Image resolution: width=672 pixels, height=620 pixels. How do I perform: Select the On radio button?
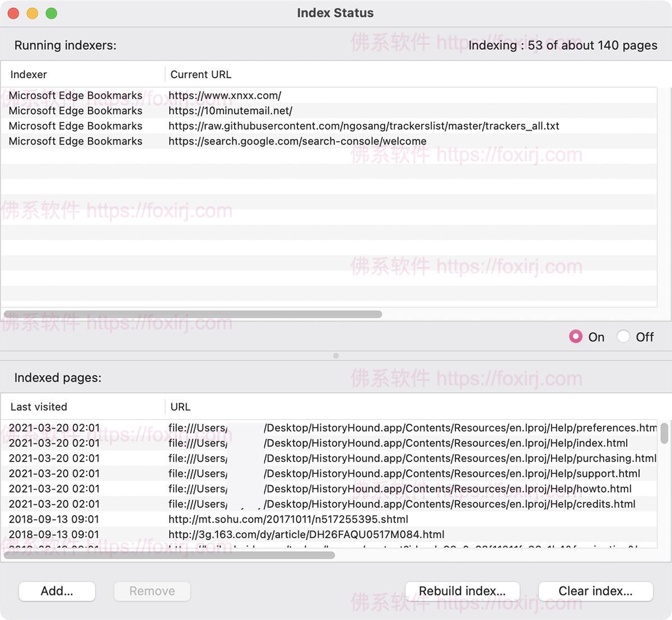pos(576,337)
